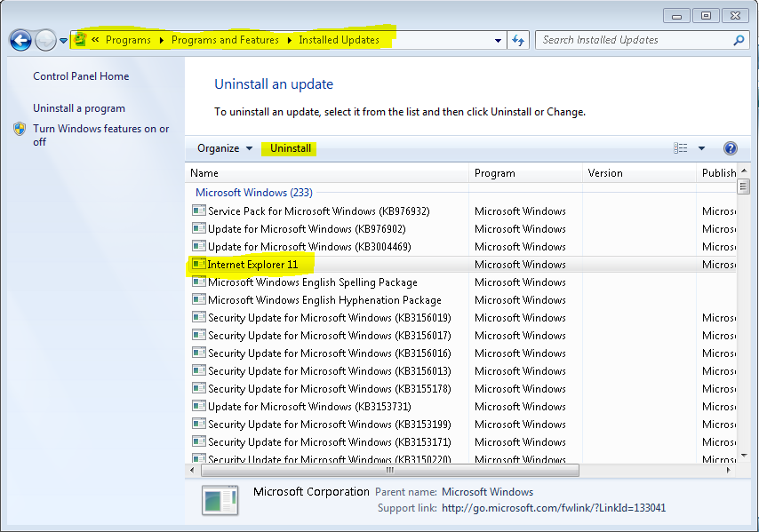Click the change view icon
759x532 pixels.
681,148
